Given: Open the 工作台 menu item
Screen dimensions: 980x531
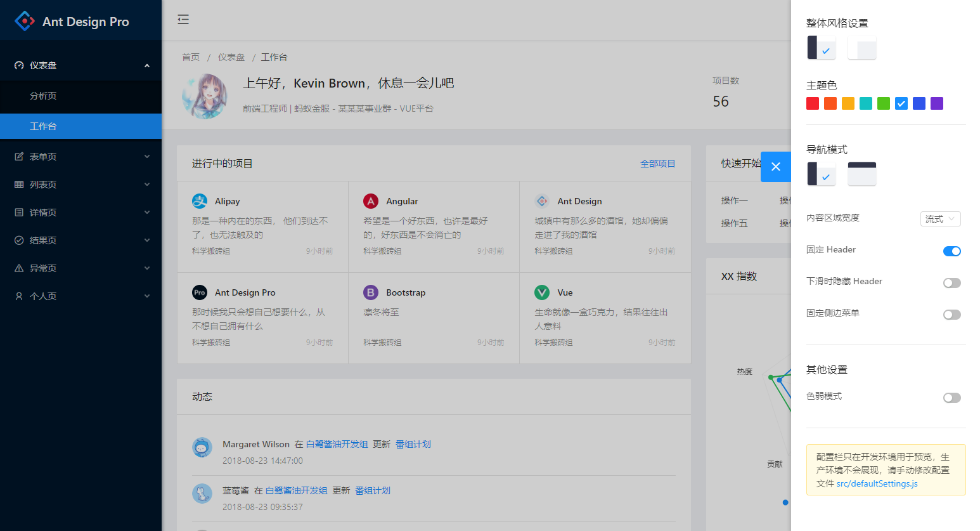Looking at the screenshot, I should coord(81,126).
